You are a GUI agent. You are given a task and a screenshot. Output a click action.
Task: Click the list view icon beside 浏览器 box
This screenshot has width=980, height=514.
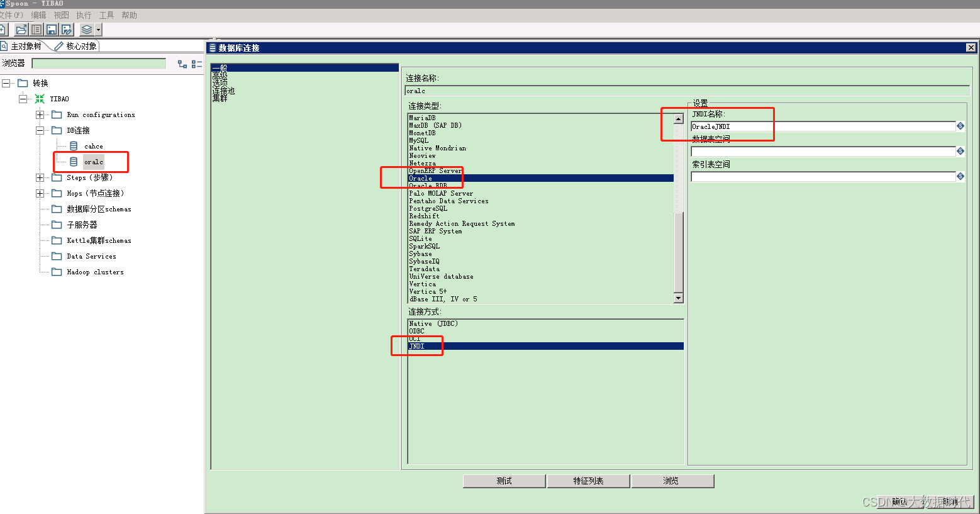coord(196,64)
